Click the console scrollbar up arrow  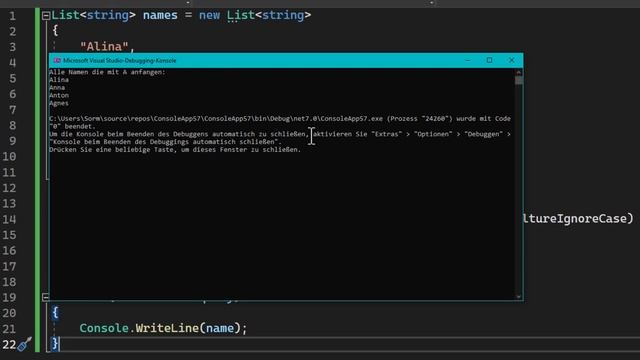point(518,72)
